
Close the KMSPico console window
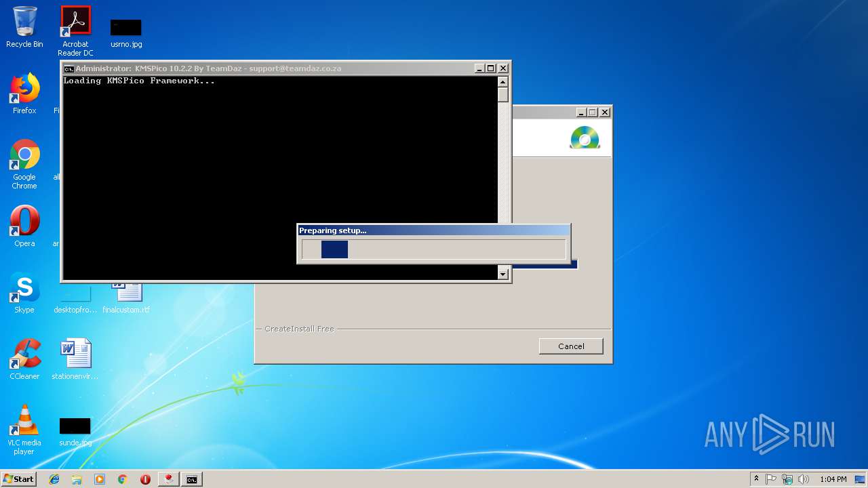(503, 68)
